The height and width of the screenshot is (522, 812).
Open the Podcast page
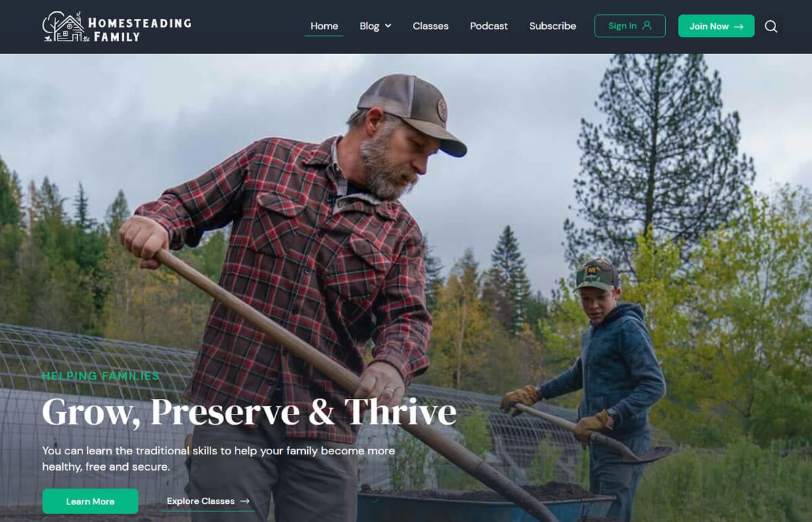click(489, 26)
